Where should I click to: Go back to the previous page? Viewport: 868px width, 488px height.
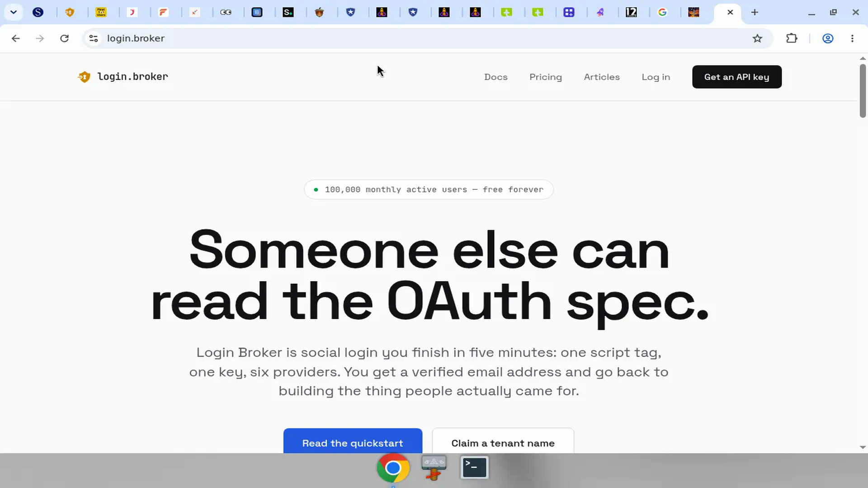click(x=16, y=38)
